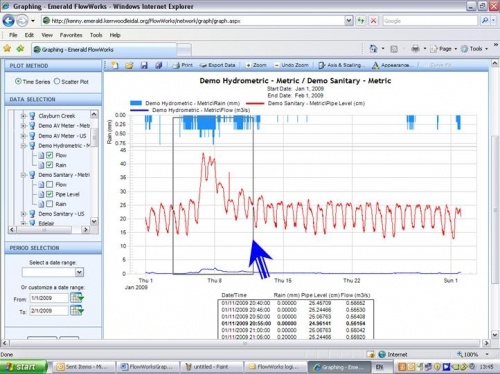Expand the Clayburn Creek tree node

coord(23,116)
